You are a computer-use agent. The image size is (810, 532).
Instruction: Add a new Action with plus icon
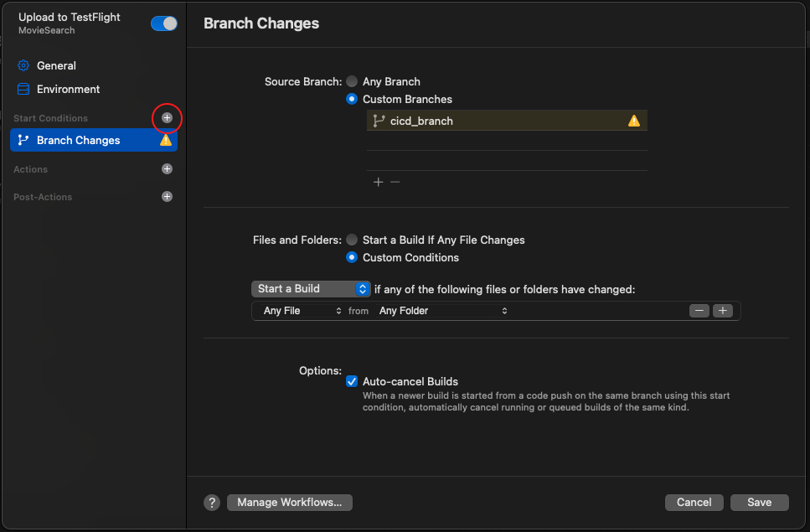point(167,169)
